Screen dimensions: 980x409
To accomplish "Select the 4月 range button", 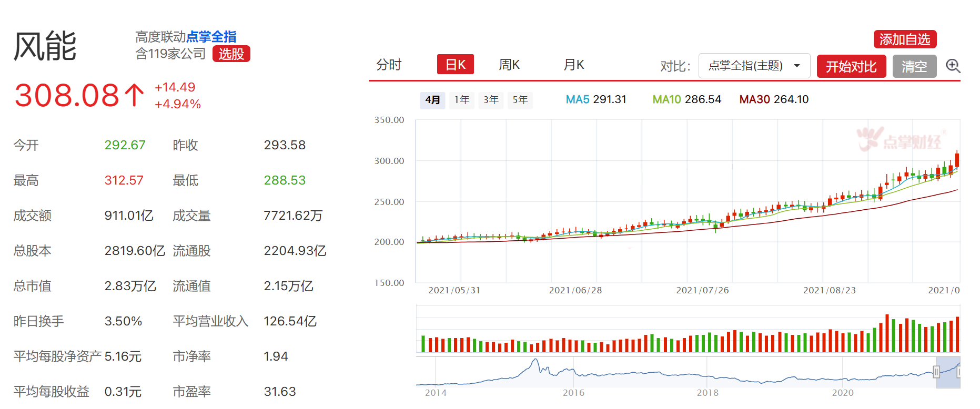I will (432, 100).
